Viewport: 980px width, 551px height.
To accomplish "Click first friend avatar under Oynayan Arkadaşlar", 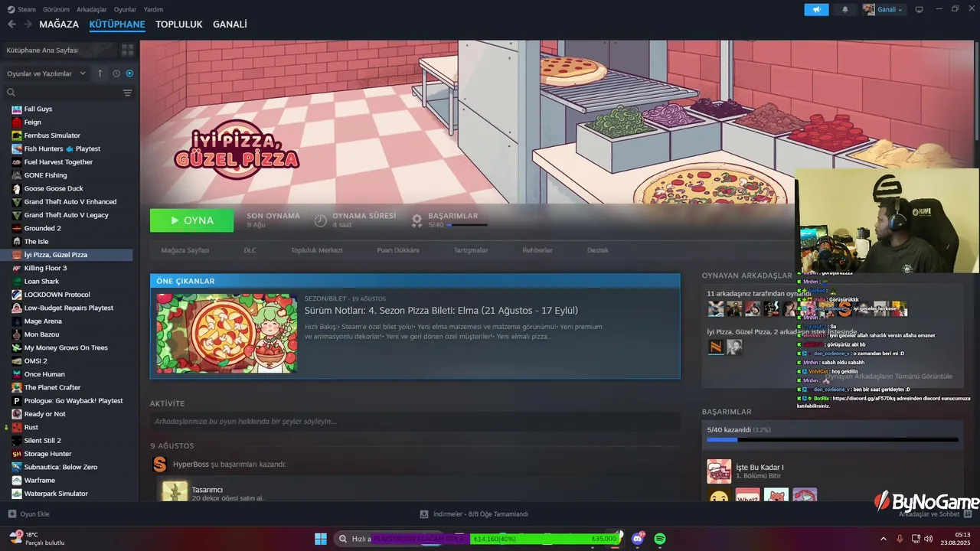I will (716, 308).
